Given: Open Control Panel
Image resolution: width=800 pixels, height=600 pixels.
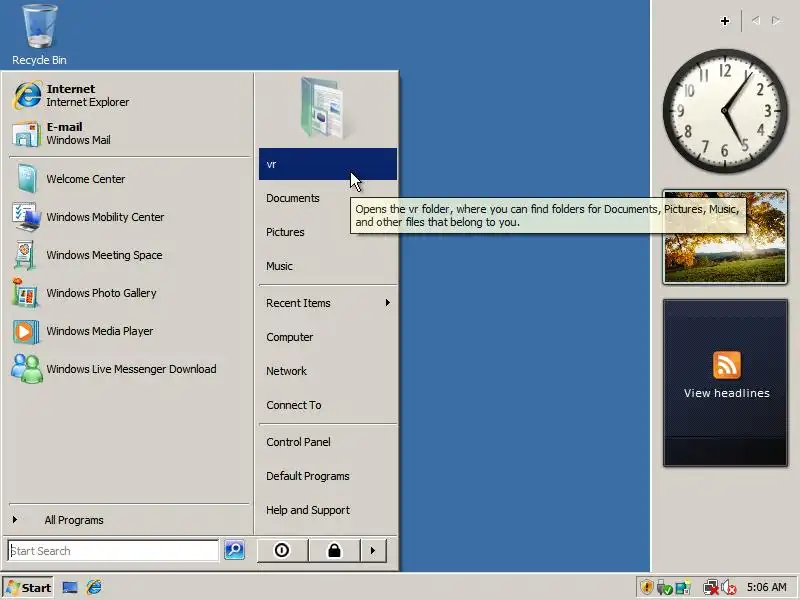Looking at the screenshot, I should click(328, 442).
